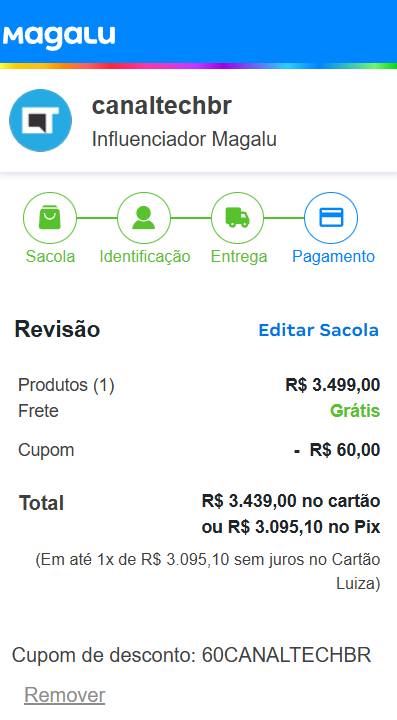Click Editar Sacola link
The image size is (397, 720).
coord(319,330)
